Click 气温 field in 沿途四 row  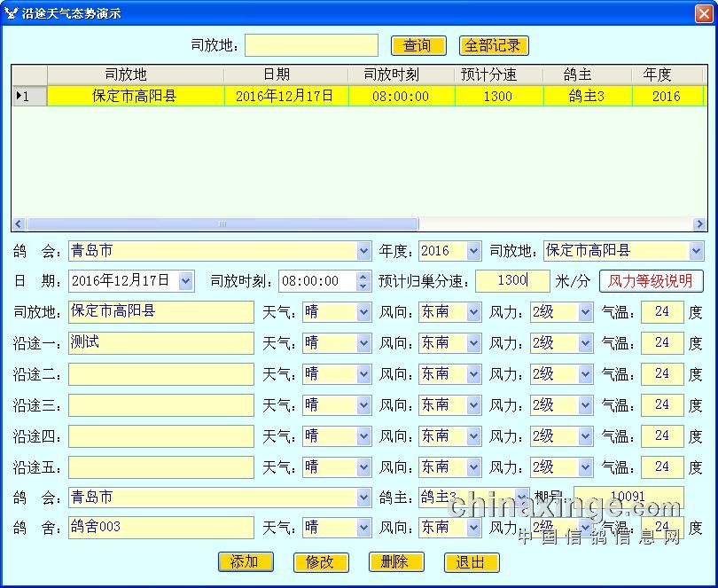pyautogui.click(x=662, y=436)
